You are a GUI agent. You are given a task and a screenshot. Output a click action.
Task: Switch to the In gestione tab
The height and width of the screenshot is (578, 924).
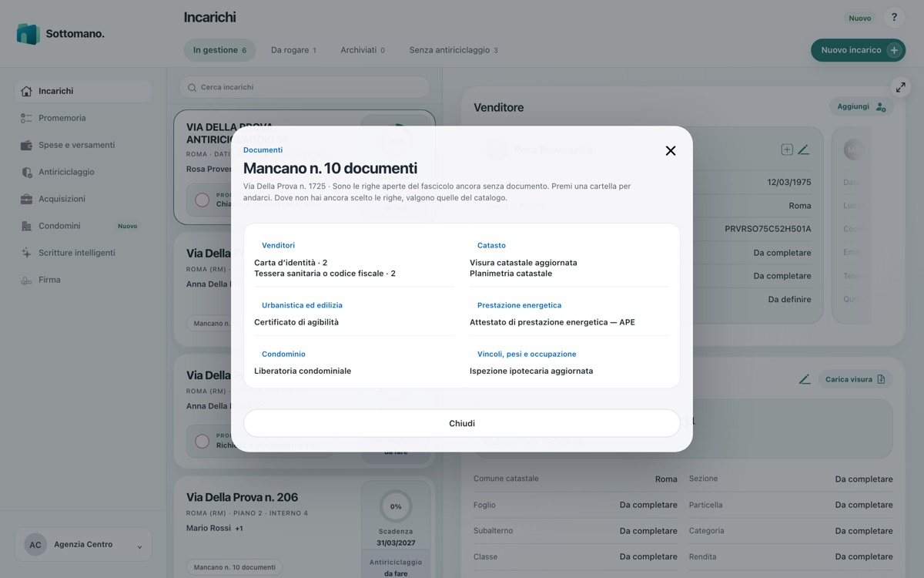click(219, 50)
